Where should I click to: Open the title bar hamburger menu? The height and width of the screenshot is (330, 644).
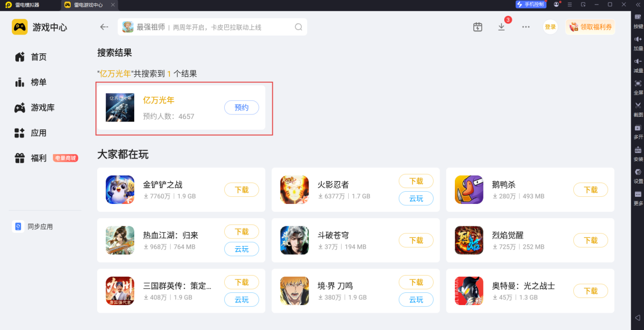570,5
